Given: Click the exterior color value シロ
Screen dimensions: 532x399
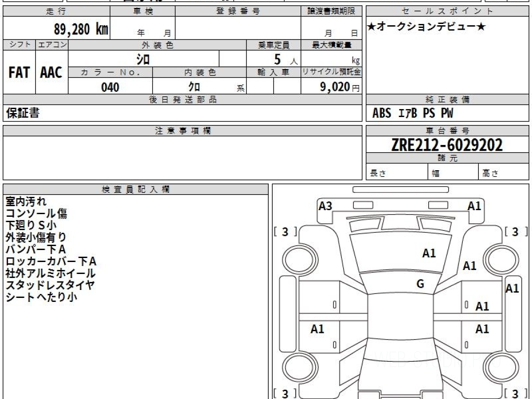Looking at the screenshot, I should (143, 59).
